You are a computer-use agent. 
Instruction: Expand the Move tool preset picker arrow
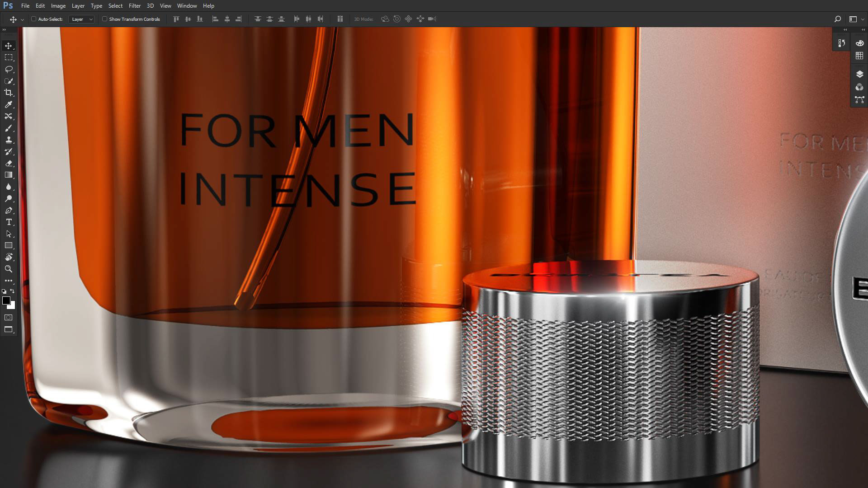point(22,19)
